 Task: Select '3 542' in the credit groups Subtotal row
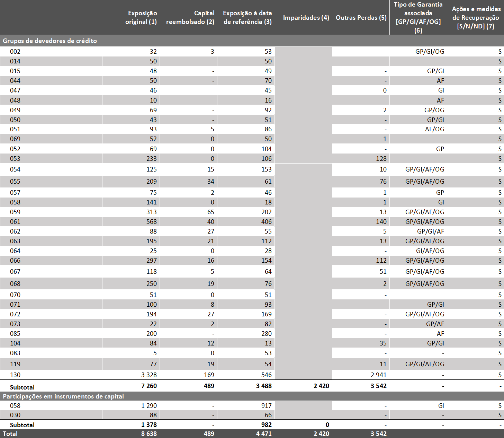pos(379,386)
